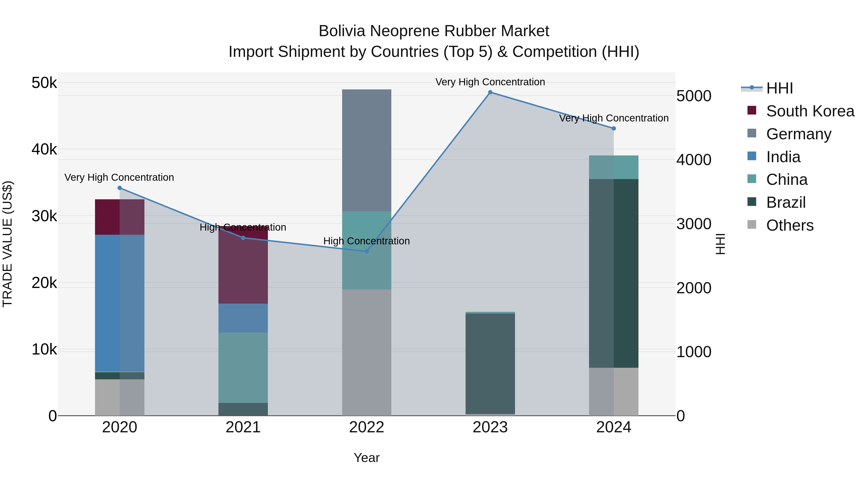The width and height of the screenshot is (868, 488).
Task: Click the 2021 x-axis label
Action: click(243, 427)
